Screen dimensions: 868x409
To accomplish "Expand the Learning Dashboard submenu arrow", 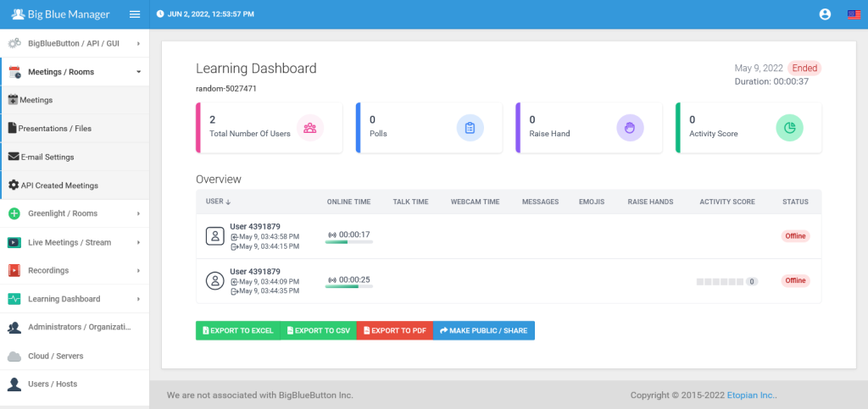I will coord(138,299).
